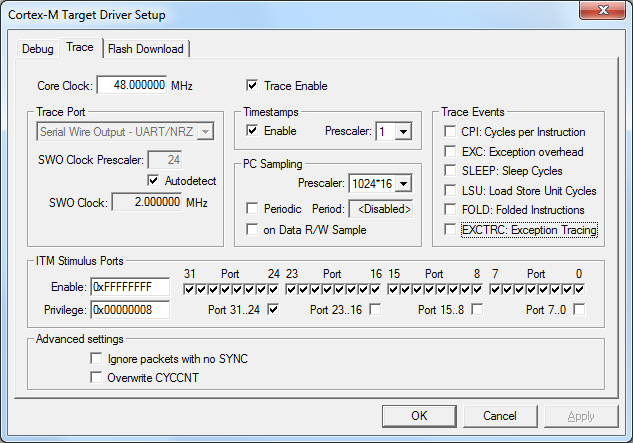633x443 pixels.
Task: Uncheck Port 31..24 privilege checkbox
Action: 273,310
